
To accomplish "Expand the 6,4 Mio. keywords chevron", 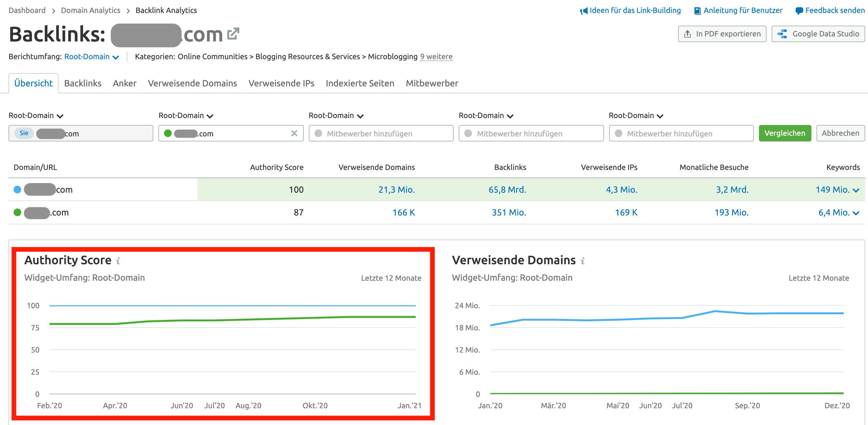I will (856, 213).
